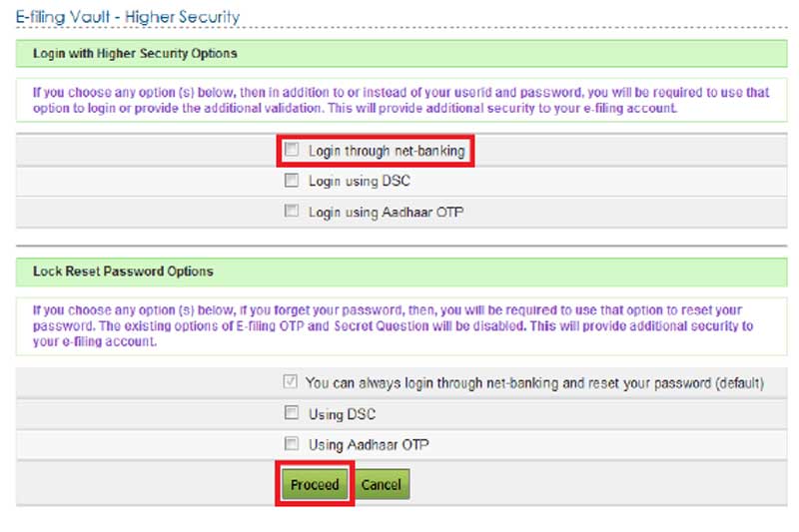Image resolution: width=799 pixels, height=532 pixels.
Task: Click the 'Using DSC' label under reset options
Action: point(342,414)
